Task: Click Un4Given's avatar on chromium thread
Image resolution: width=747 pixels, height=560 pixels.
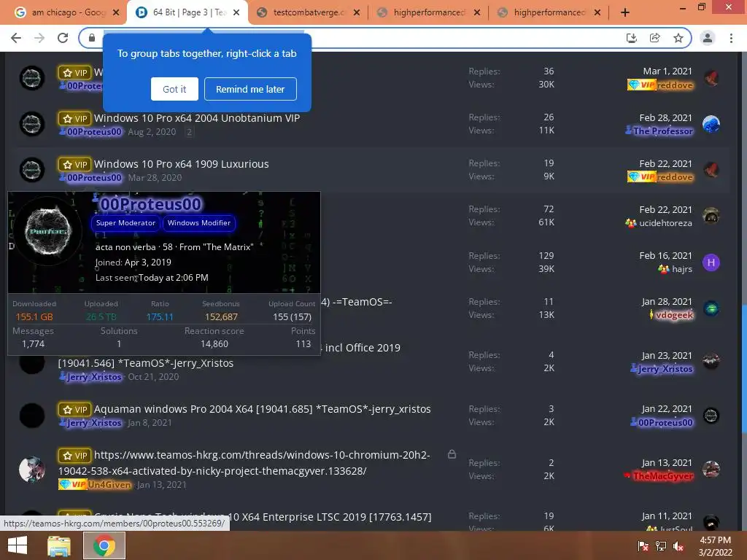Action: click(x=32, y=469)
